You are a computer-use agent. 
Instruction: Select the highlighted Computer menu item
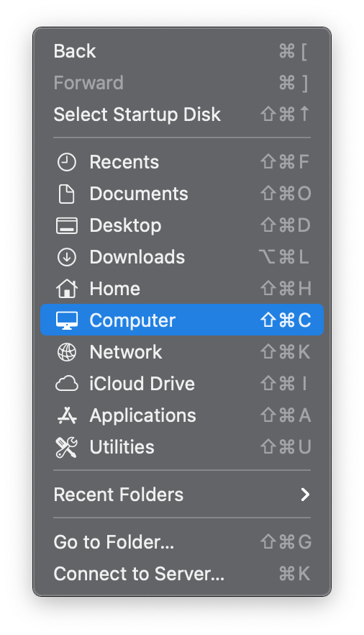(182, 320)
